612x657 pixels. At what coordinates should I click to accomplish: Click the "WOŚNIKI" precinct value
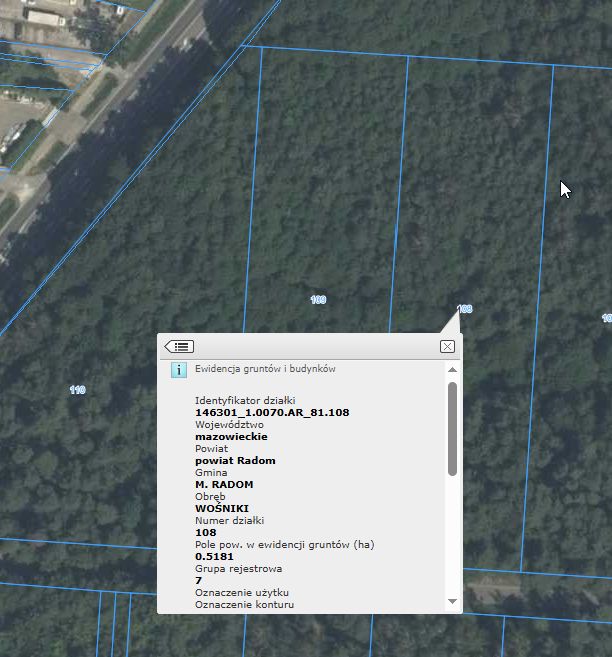[x=222, y=508]
